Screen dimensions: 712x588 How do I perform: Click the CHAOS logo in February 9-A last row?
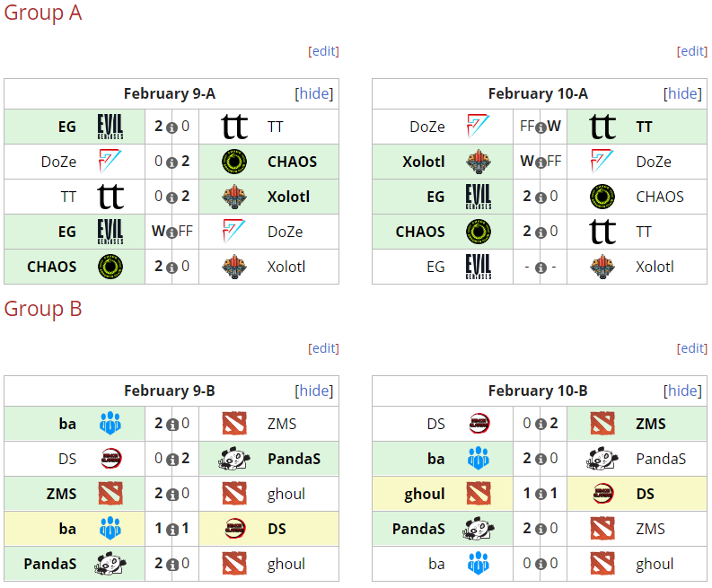(x=110, y=267)
